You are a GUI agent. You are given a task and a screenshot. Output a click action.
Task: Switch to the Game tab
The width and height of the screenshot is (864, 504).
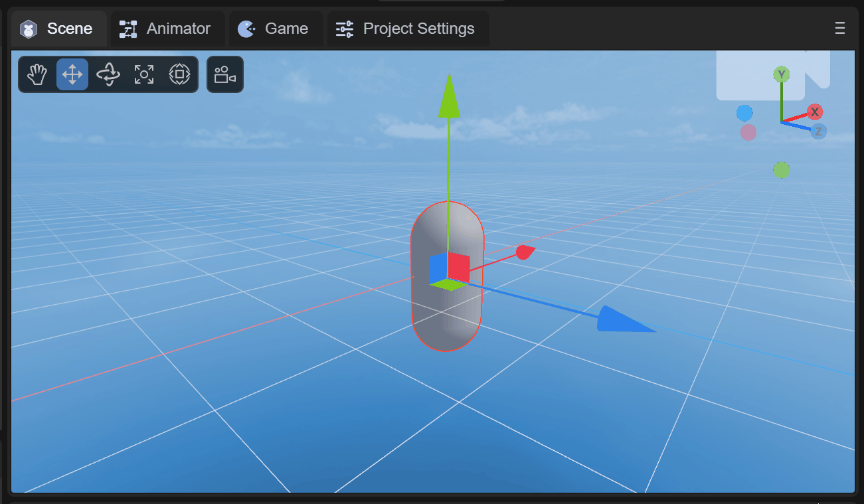pyautogui.click(x=274, y=29)
